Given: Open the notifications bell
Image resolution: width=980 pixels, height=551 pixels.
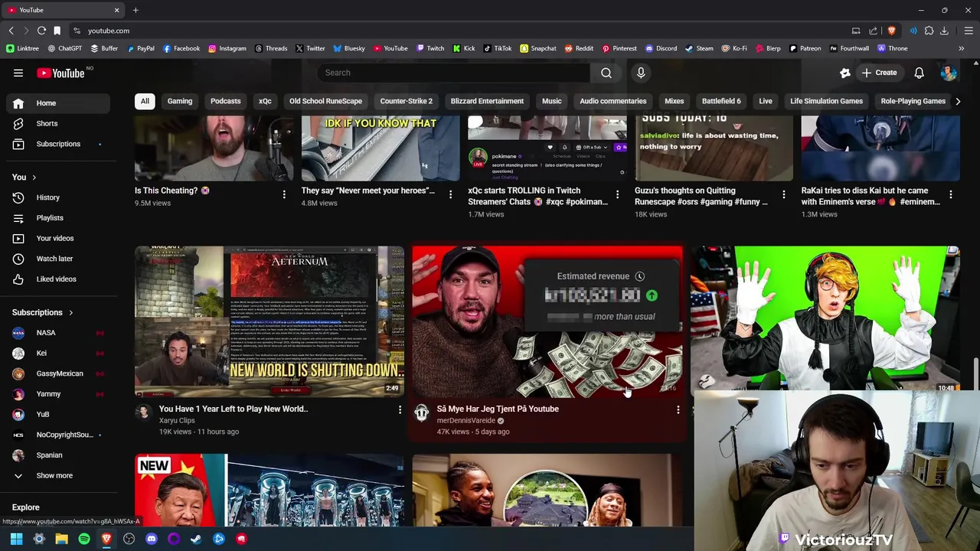Looking at the screenshot, I should (x=919, y=73).
